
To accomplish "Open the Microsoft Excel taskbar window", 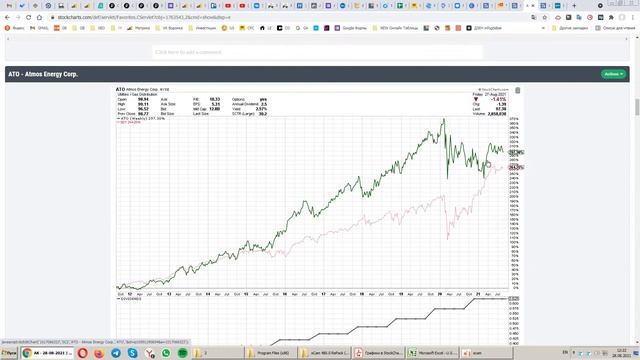I will click(432, 353).
